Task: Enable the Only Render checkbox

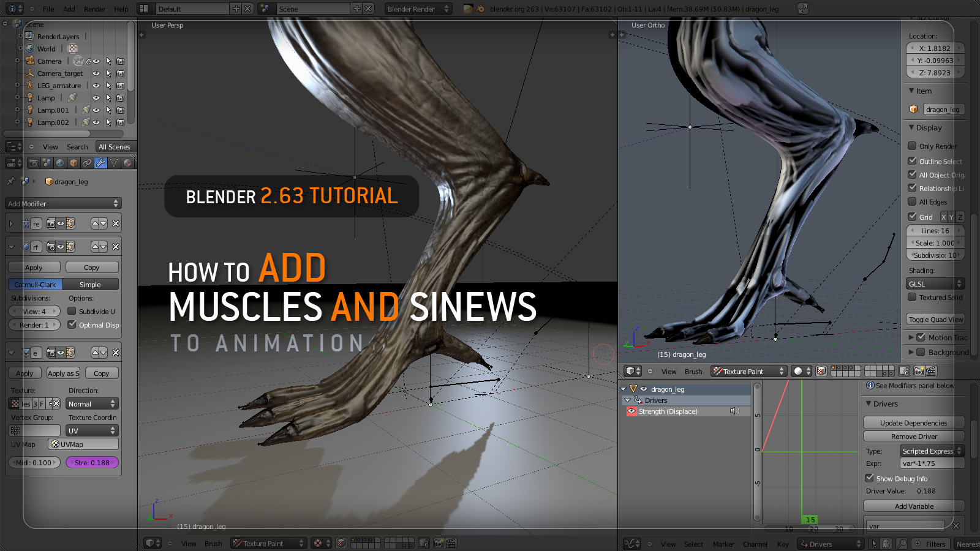Action: click(912, 146)
